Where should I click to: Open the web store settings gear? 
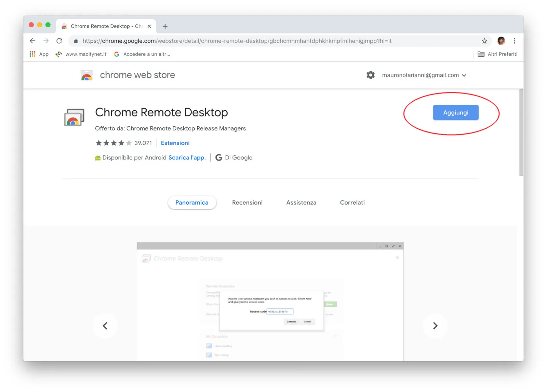point(370,75)
